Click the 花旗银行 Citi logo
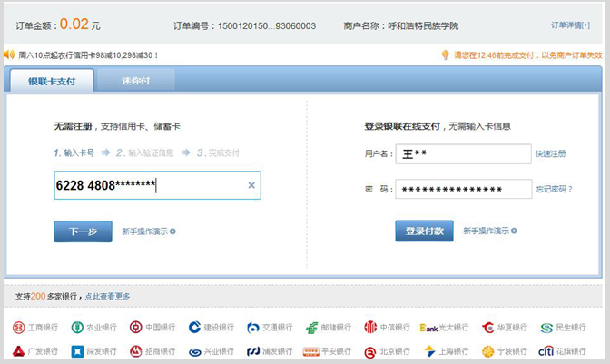 (x=546, y=351)
